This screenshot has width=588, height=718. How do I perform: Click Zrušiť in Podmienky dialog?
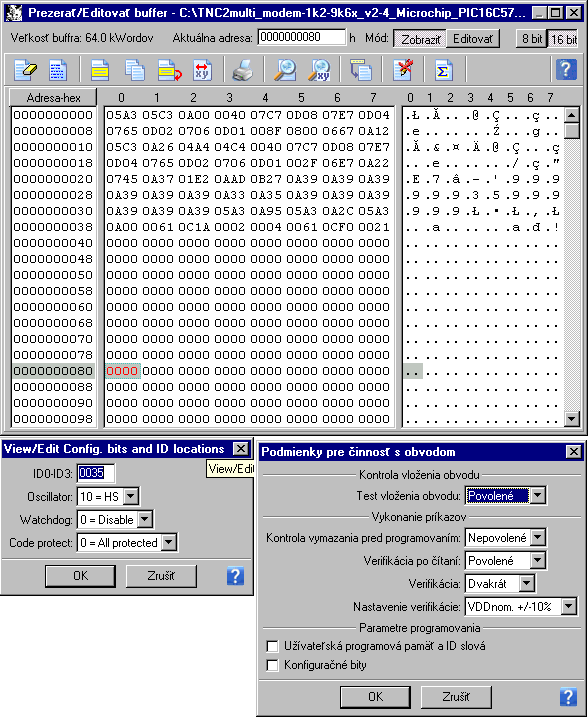(x=456, y=697)
